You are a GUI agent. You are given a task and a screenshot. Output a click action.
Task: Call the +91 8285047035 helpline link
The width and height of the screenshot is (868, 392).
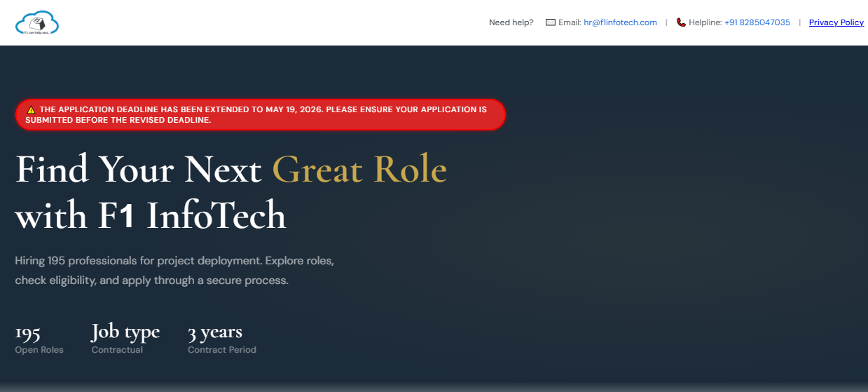[757, 22]
